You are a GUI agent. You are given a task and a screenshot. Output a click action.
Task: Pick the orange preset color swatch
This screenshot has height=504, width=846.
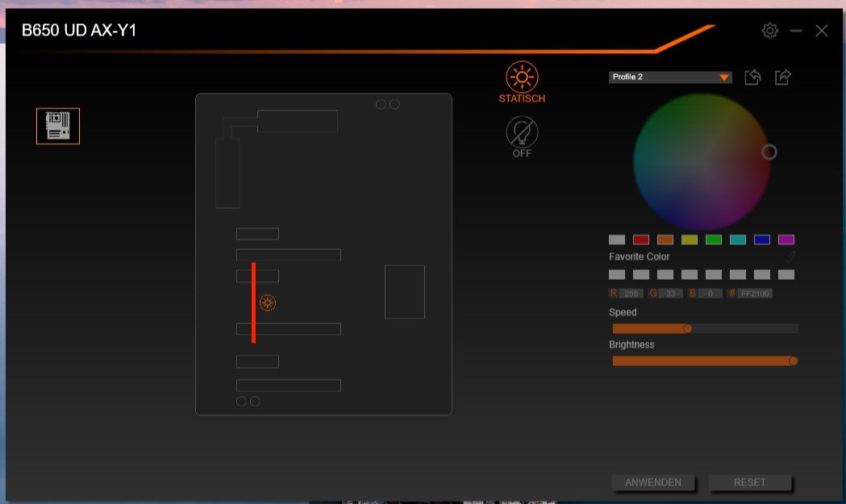coord(665,240)
